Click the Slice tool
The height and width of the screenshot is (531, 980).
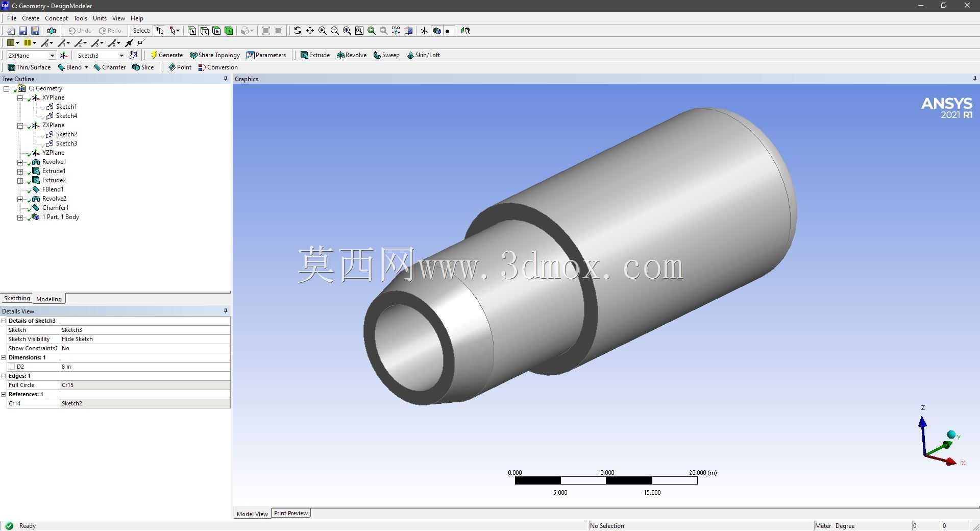(x=143, y=67)
